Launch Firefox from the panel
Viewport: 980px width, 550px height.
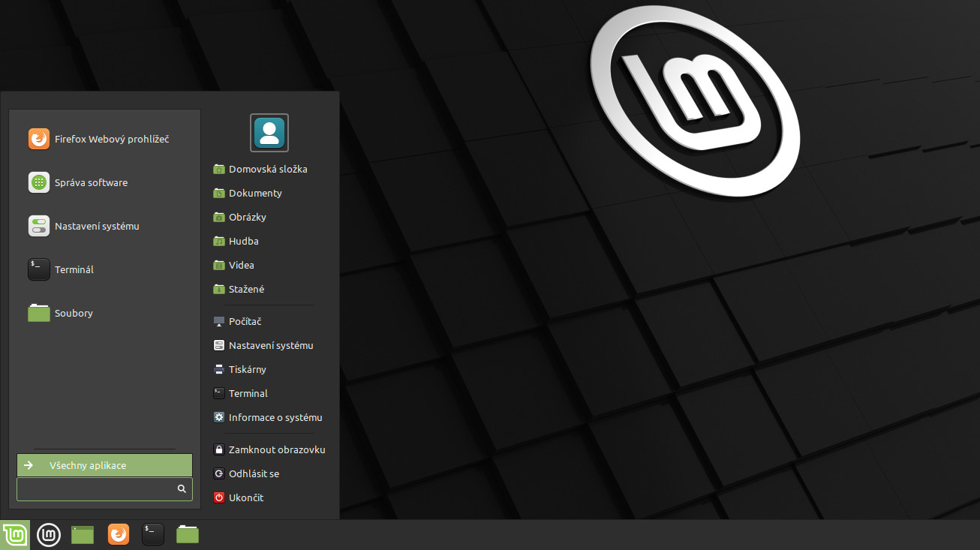click(119, 534)
